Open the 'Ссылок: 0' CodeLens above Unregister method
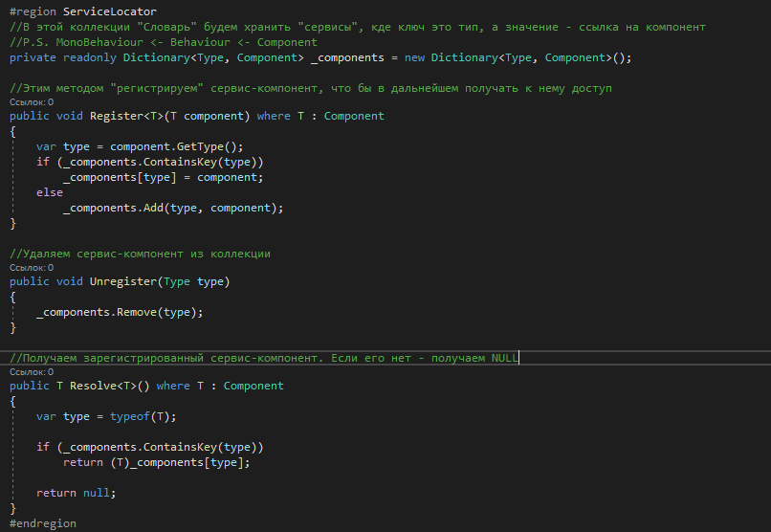The width and height of the screenshot is (771, 532). point(32,268)
